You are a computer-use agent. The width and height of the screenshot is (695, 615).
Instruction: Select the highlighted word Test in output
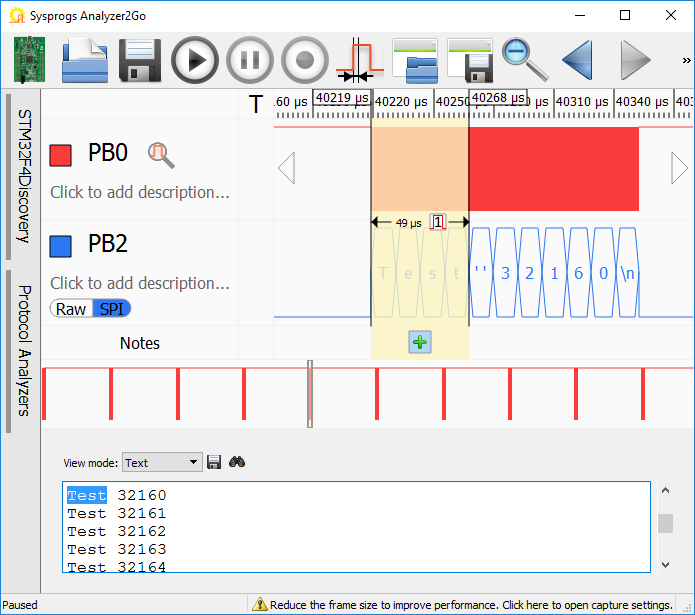[87, 495]
